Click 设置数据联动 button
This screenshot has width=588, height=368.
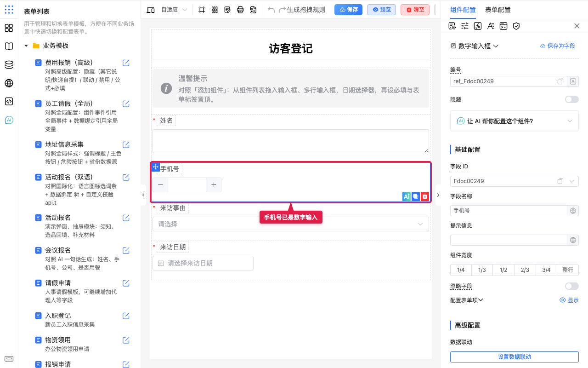[514, 357]
